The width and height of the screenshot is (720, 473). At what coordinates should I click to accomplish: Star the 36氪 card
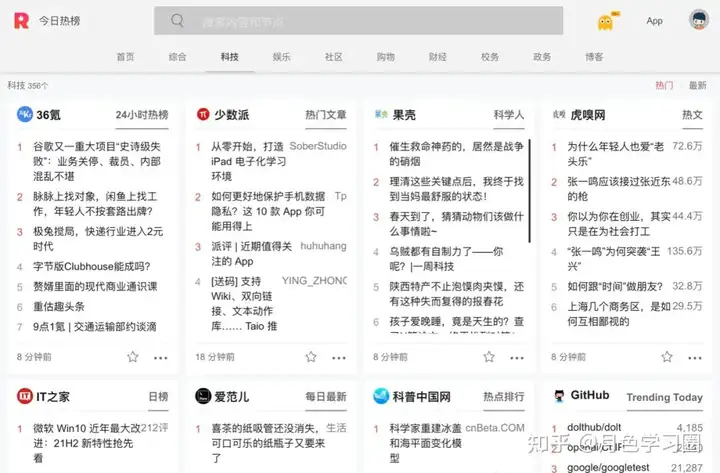point(133,356)
